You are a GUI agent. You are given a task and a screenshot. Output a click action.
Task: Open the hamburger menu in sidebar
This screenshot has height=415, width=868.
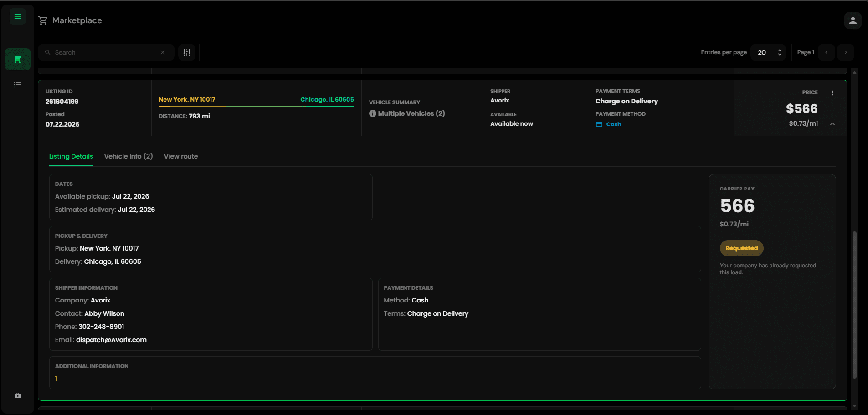coord(18,16)
